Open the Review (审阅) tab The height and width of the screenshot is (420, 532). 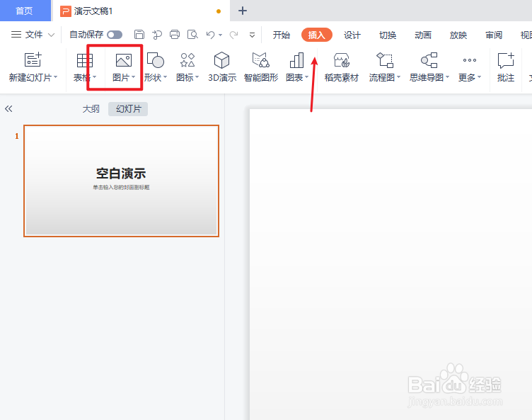[x=494, y=35]
